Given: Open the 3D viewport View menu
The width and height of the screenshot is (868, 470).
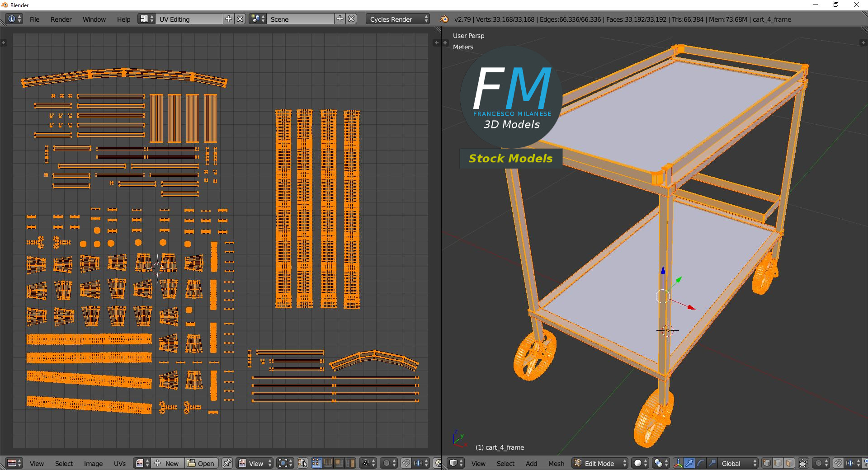Looking at the screenshot, I should tap(478, 463).
